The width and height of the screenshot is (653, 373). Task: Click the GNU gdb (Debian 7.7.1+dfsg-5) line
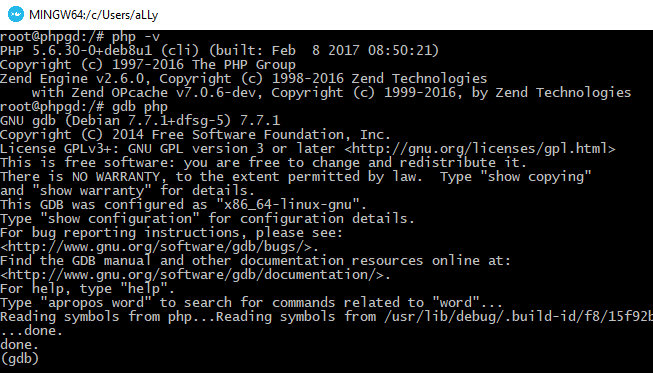pyautogui.click(x=140, y=121)
